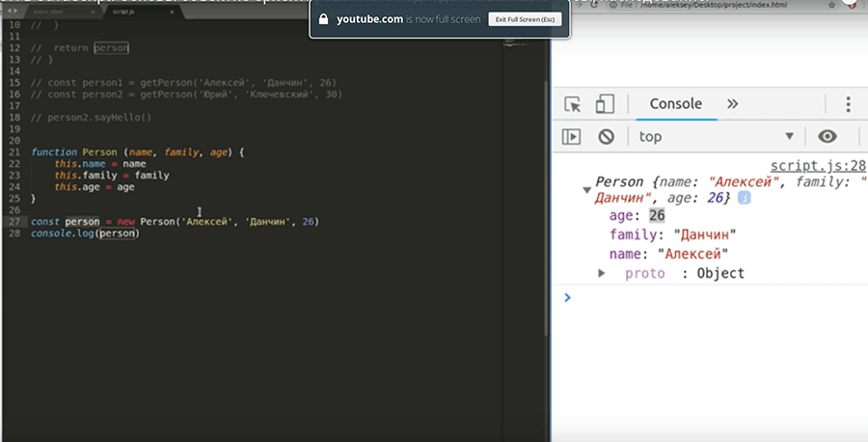Click commented line 12 return person

[x=80, y=47]
